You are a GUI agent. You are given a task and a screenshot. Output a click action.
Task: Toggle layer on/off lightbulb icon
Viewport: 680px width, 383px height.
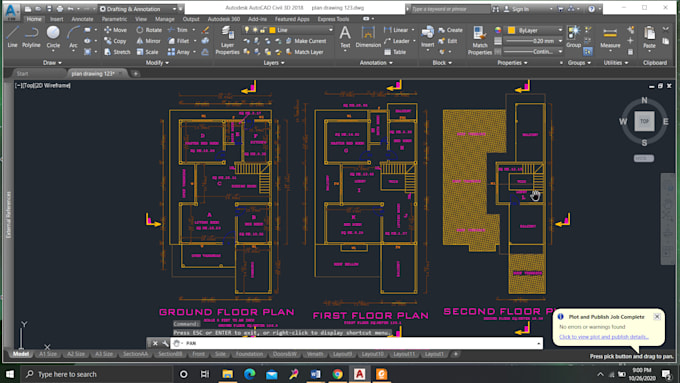[x=247, y=30]
